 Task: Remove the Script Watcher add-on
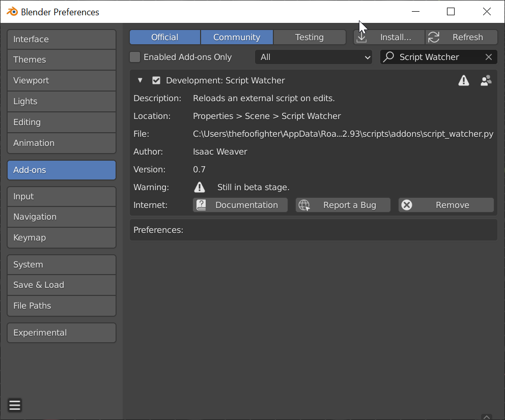click(446, 205)
